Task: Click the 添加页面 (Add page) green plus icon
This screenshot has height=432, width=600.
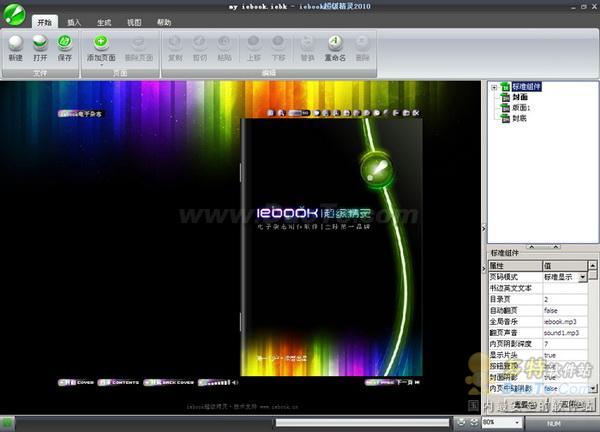Action: point(101,42)
